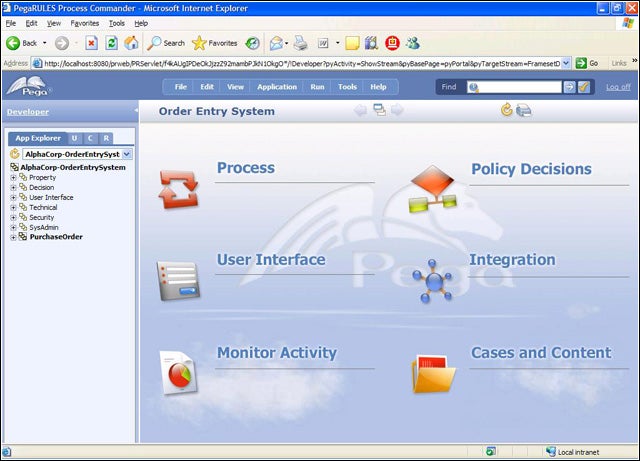Expand the Property tree node
This screenshot has width=640, height=461.
click(x=13, y=178)
